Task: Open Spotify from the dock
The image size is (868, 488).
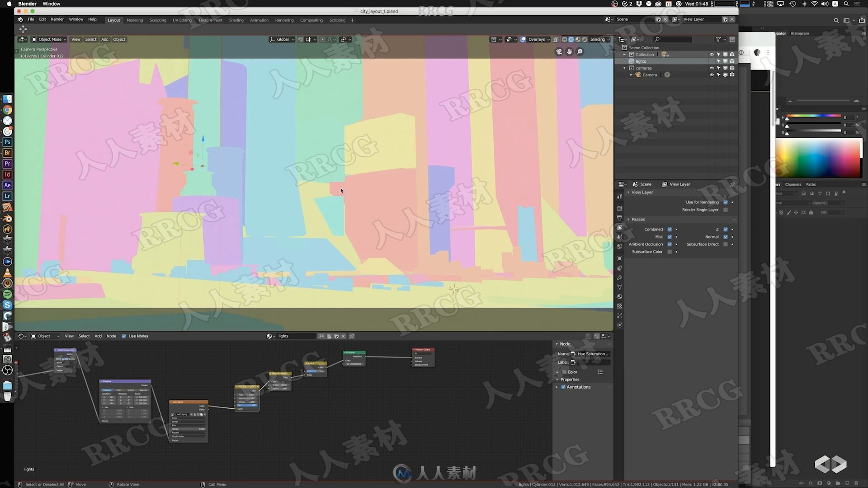Action: pos(7,294)
